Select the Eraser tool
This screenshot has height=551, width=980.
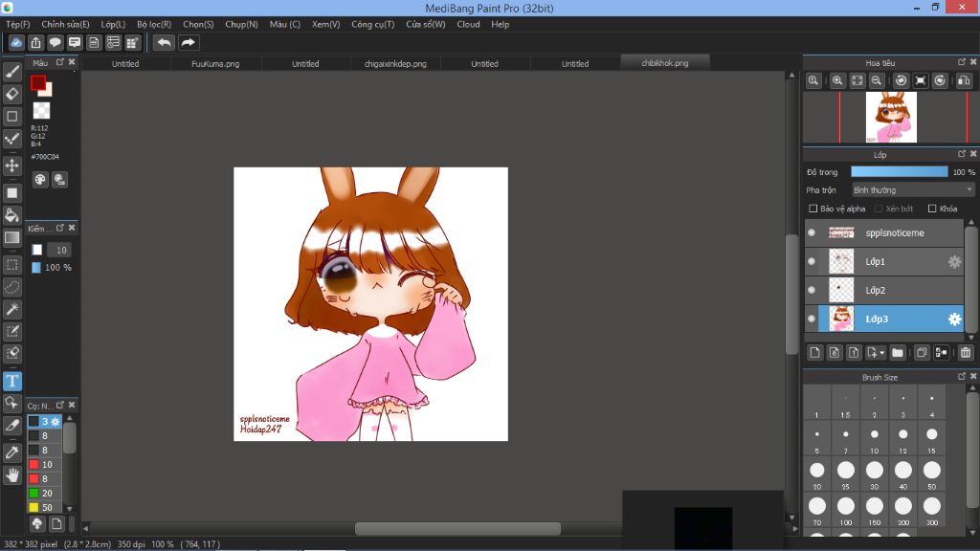(12, 94)
